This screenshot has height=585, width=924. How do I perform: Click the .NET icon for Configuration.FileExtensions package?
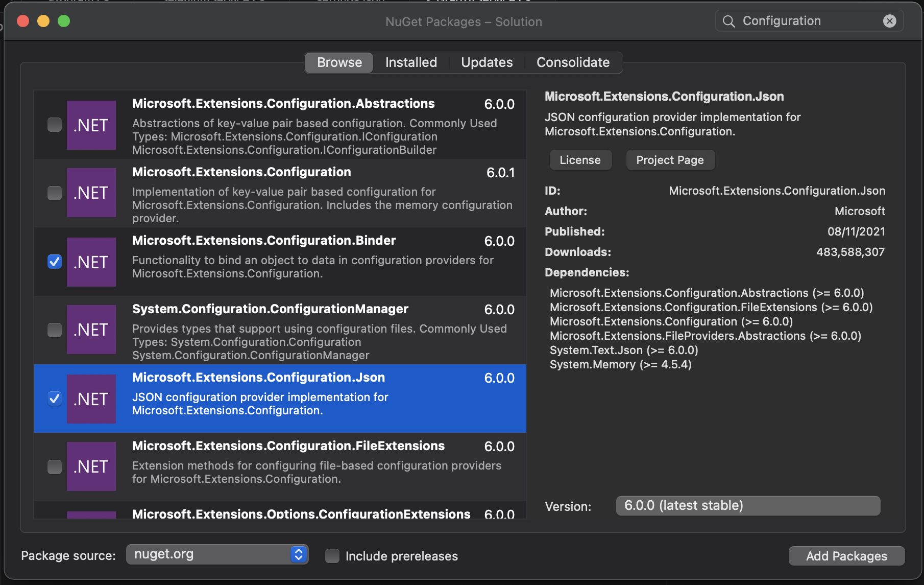click(x=91, y=466)
